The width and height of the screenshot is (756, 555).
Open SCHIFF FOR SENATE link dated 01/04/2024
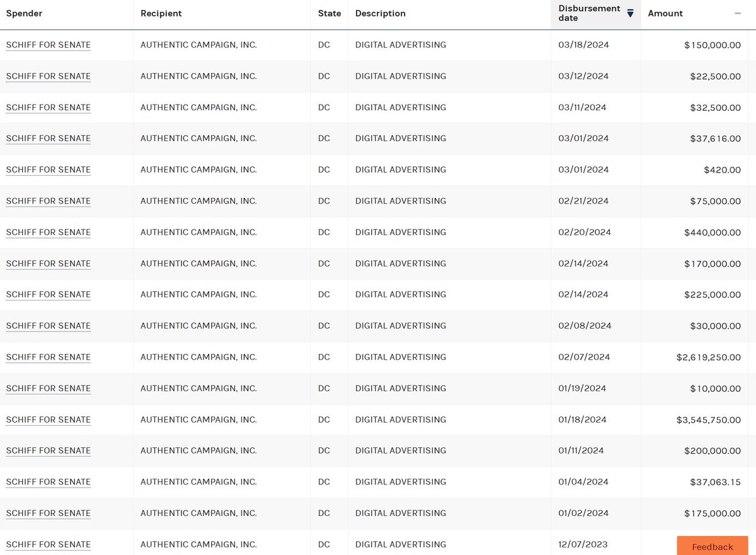tap(49, 482)
